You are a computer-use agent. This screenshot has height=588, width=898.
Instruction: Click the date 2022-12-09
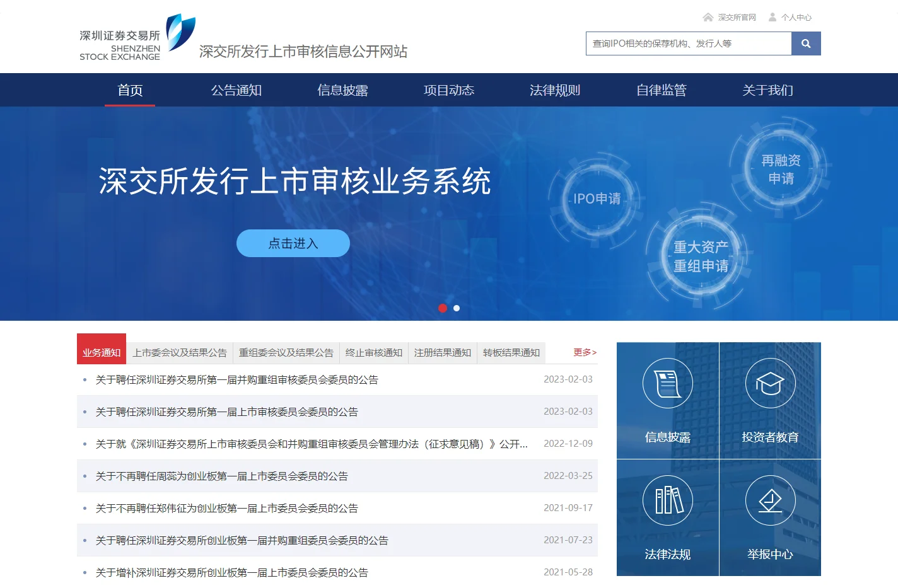[568, 444]
